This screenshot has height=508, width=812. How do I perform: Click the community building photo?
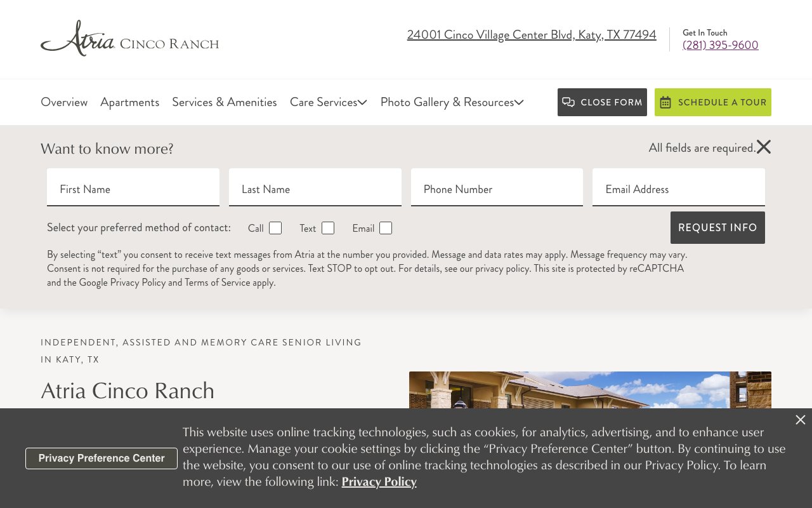coord(590,390)
